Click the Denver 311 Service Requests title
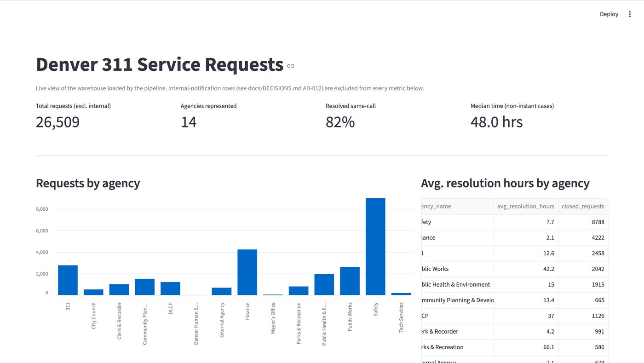Screen dimensions: 644x363 coord(160,64)
